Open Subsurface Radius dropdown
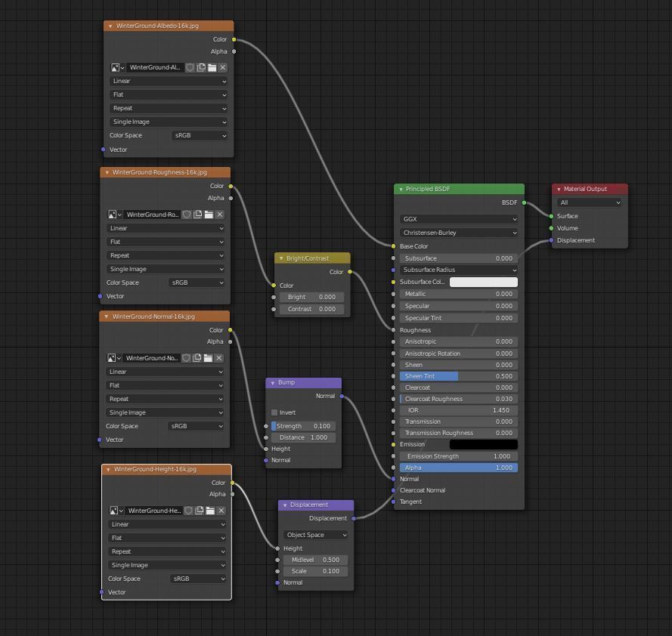672x636 pixels. pyautogui.click(x=459, y=270)
